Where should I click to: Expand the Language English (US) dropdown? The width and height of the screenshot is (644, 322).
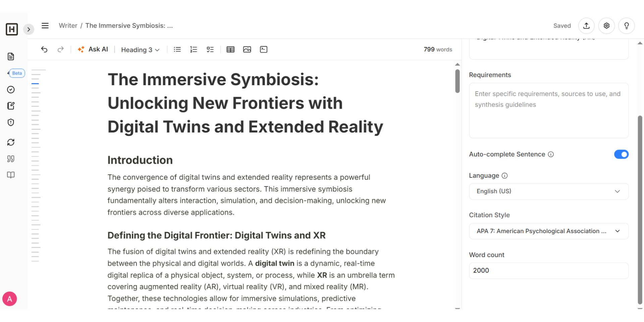[x=549, y=191]
